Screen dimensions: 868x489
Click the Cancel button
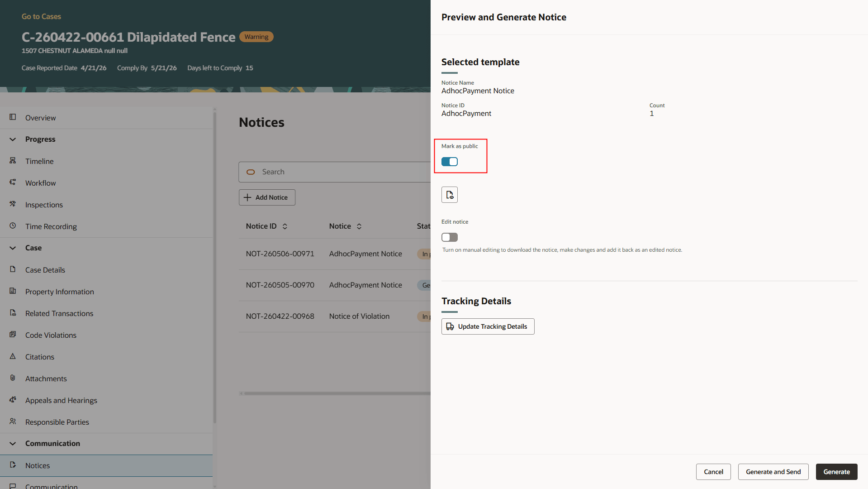coord(713,472)
